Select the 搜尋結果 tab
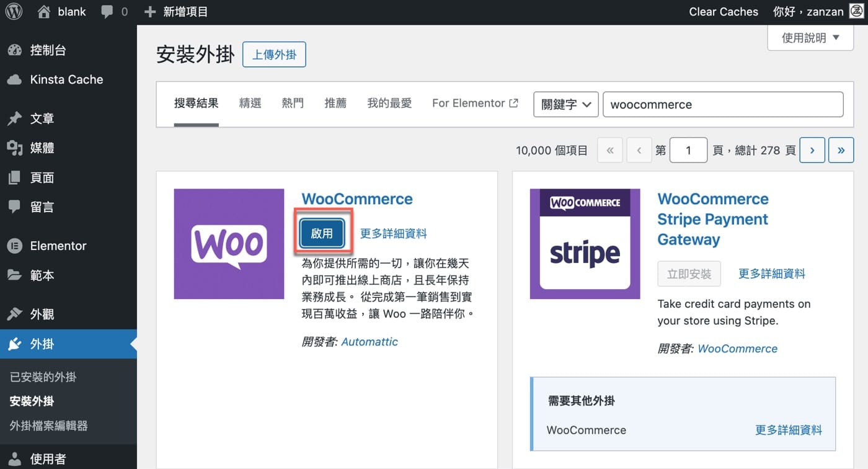Screen dimensions: 868x469 pyautogui.click(x=197, y=104)
